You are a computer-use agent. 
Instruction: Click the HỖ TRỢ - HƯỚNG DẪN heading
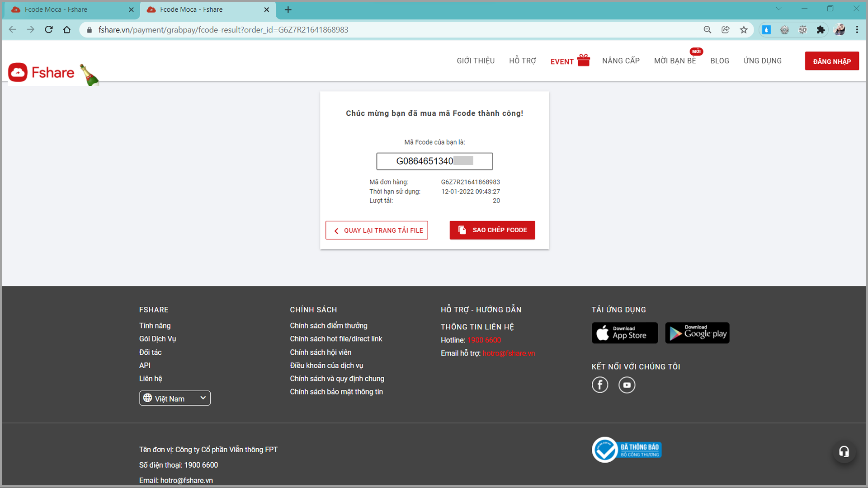481,310
